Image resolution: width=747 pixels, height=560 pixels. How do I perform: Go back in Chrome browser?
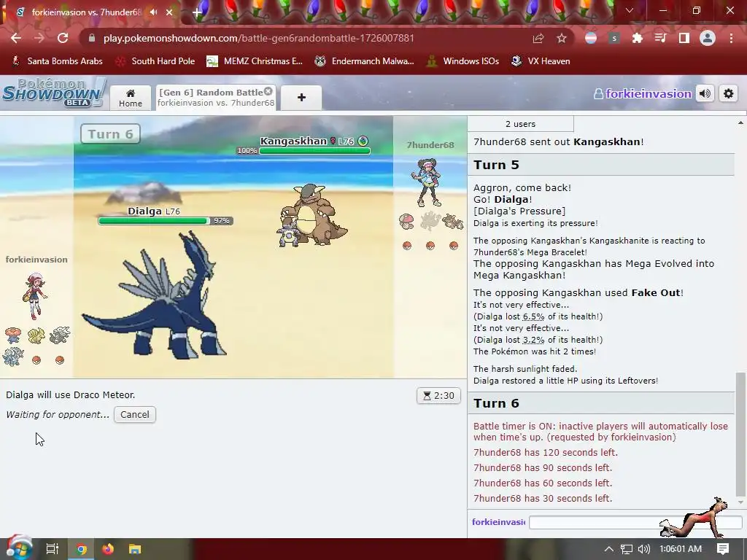16,38
